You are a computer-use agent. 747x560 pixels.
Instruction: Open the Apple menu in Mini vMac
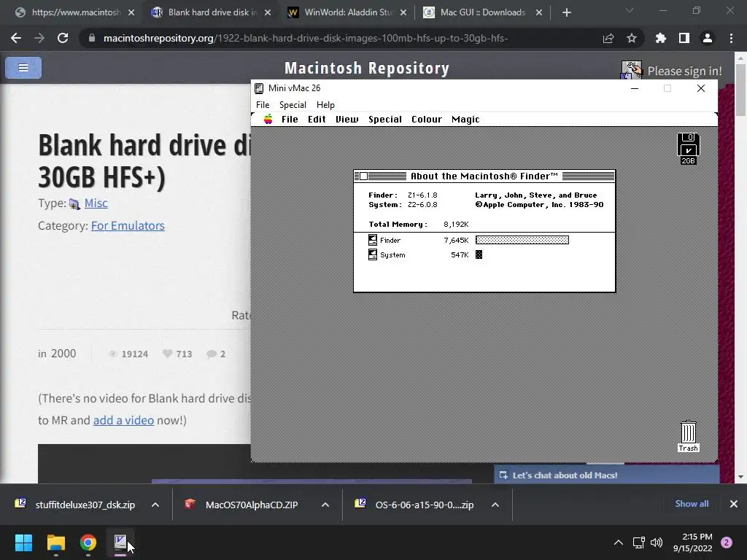click(x=268, y=119)
